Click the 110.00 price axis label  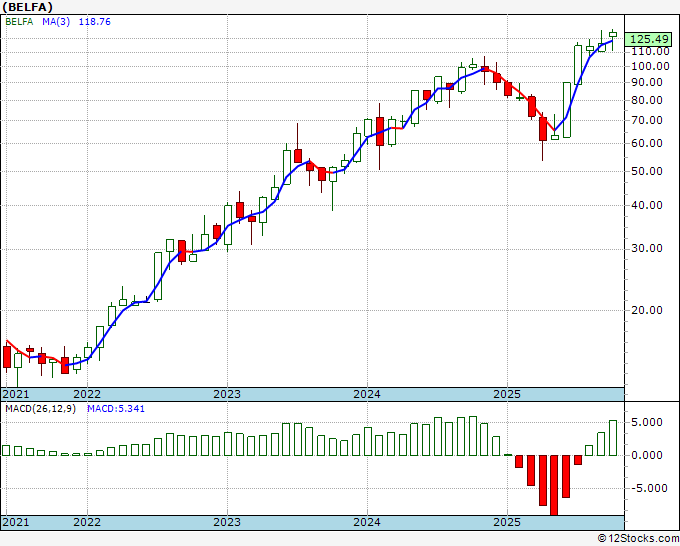pyautogui.click(x=650, y=51)
